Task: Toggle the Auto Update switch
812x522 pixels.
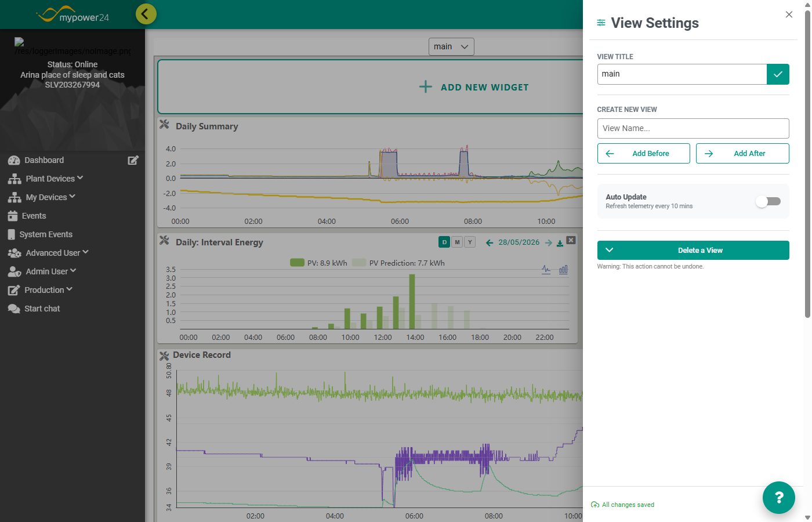Action: [x=768, y=201]
